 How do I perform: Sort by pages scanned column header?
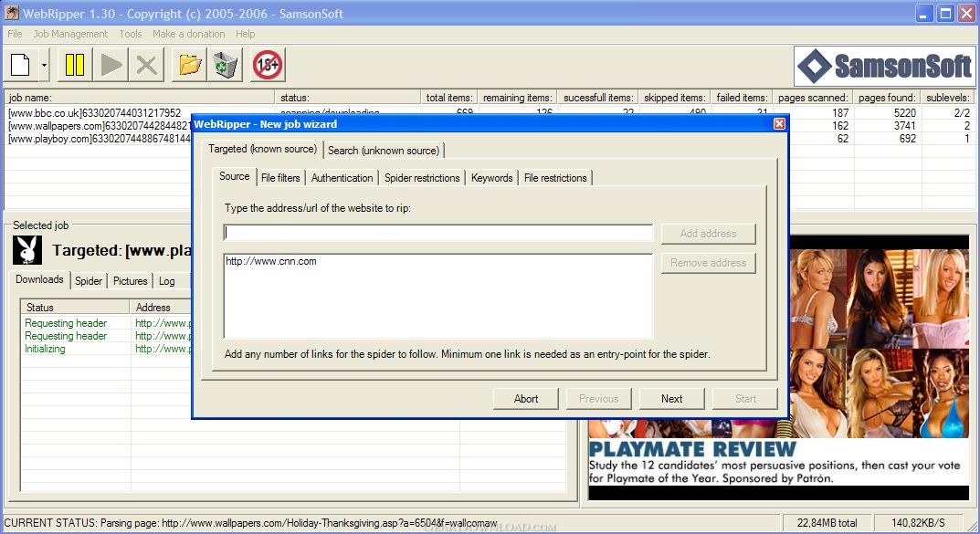(x=813, y=98)
